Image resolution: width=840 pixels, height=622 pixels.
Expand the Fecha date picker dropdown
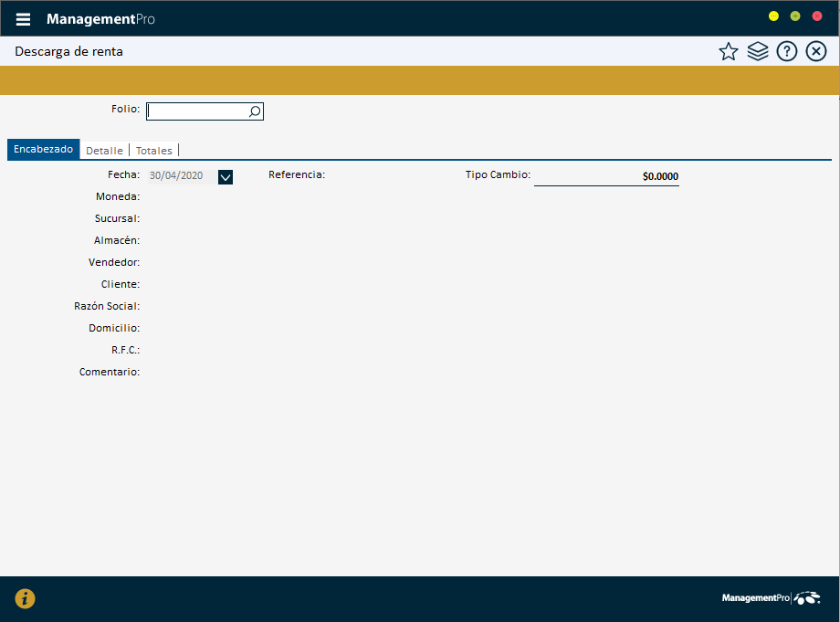[226, 177]
